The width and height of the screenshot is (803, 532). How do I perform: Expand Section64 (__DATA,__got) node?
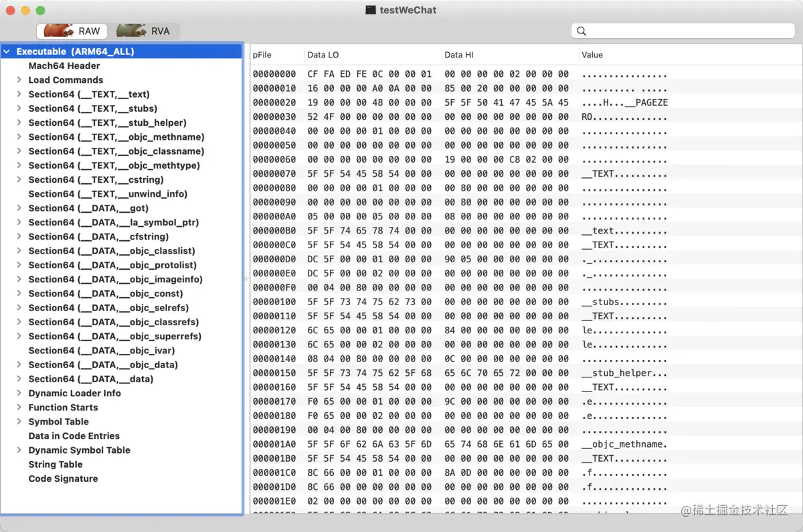tap(19, 208)
